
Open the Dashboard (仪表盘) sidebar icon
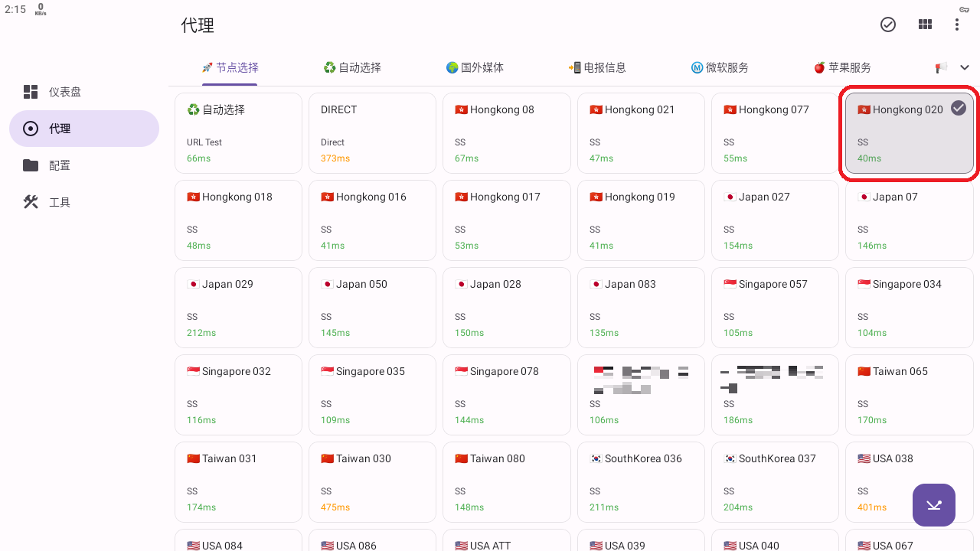click(x=31, y=92)
